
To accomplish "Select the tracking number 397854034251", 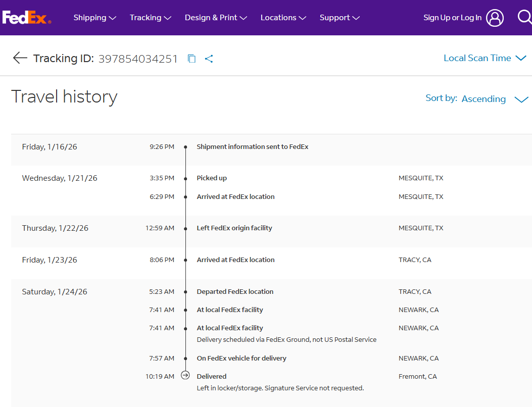I will tap(138, 59).
